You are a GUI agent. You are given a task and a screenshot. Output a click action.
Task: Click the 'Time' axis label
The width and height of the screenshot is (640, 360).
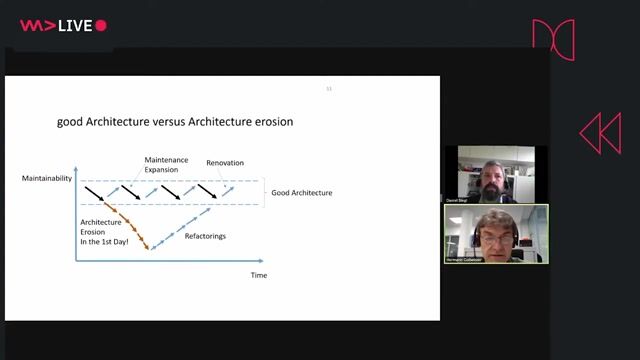click(259, 276)
